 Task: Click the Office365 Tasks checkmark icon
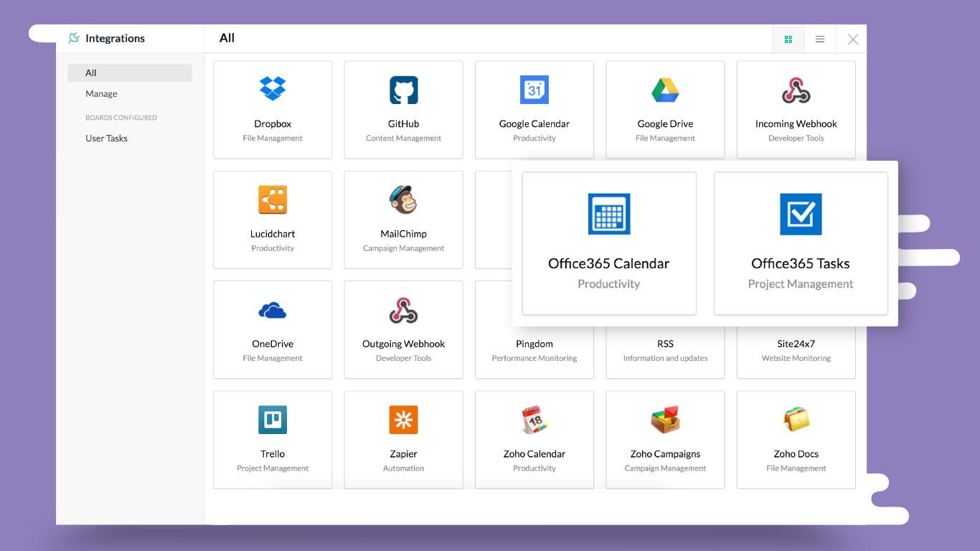click(x=801, y=214)
